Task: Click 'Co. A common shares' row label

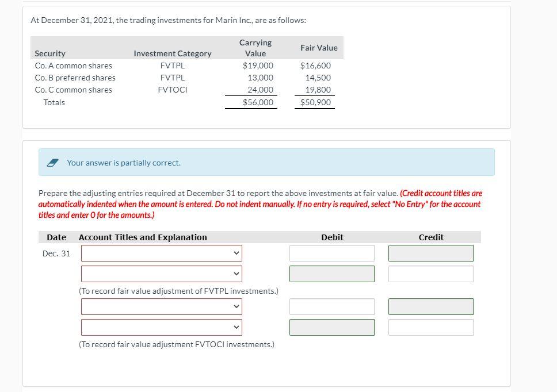Action: tap(73, 66)
